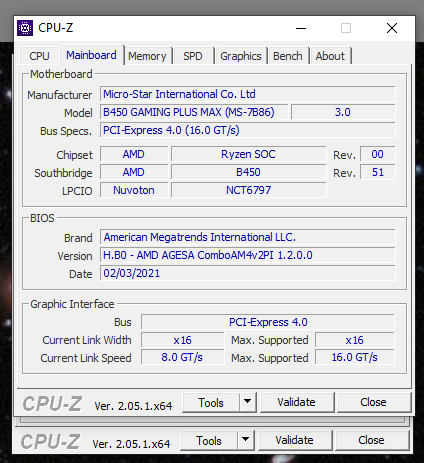Select the Mainboard tab
The height and width of the screenshot is (463, 424).
91,55
